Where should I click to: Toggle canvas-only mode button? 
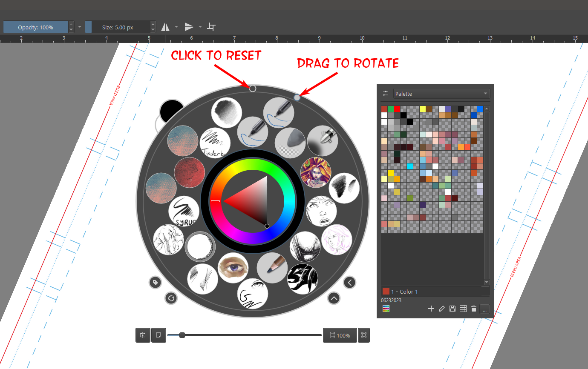click(158, 335)
